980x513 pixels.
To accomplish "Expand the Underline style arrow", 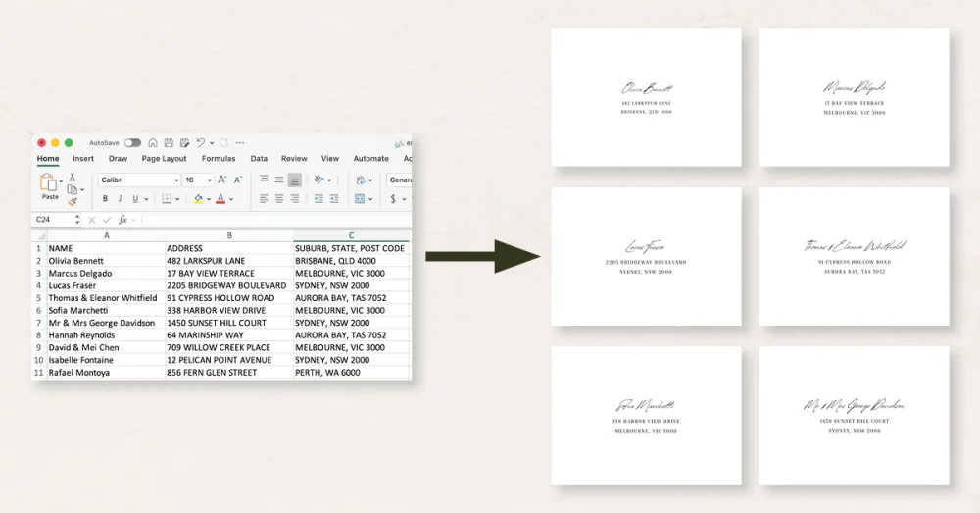I will (146, 199).
